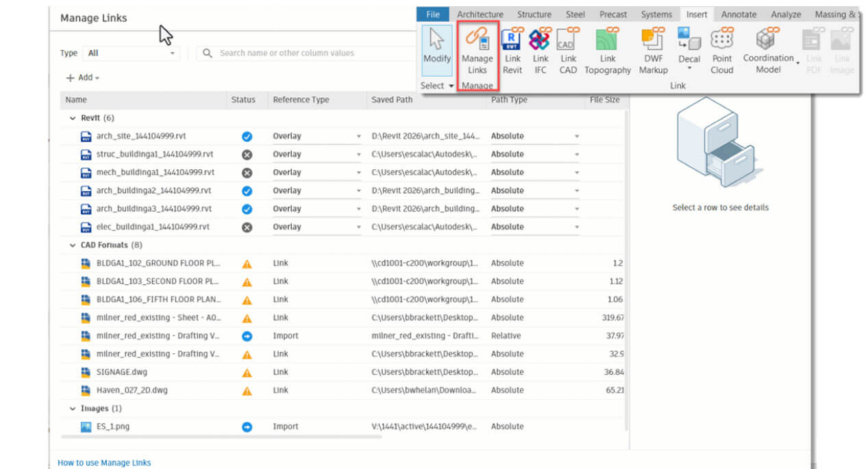Click the Haven_027_2D.dwg file name
Image resolution: width=868 pixels, height=469 pixels.
tap(132, 390)
